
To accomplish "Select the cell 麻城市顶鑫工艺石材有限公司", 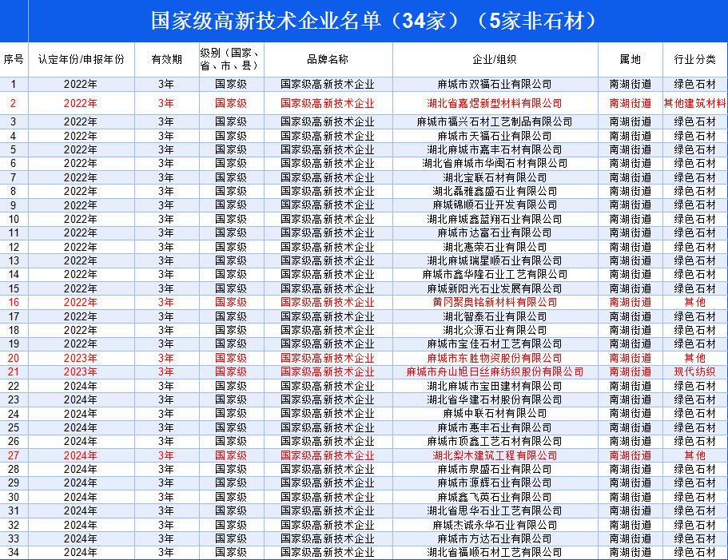I will point(495,442).
